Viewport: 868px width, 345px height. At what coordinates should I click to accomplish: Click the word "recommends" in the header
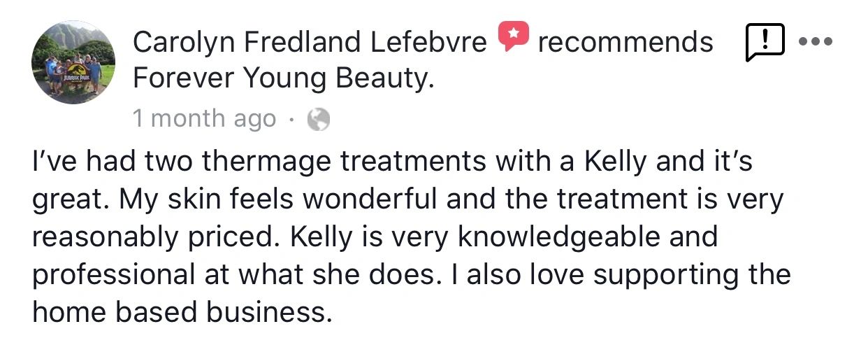pyautogui.click(x=625, y=43)
